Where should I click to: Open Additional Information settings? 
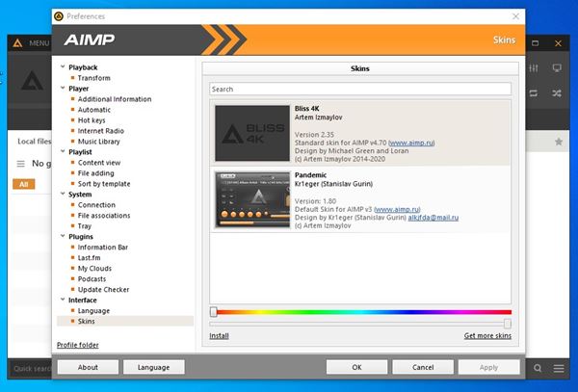[x=115, y=99]
